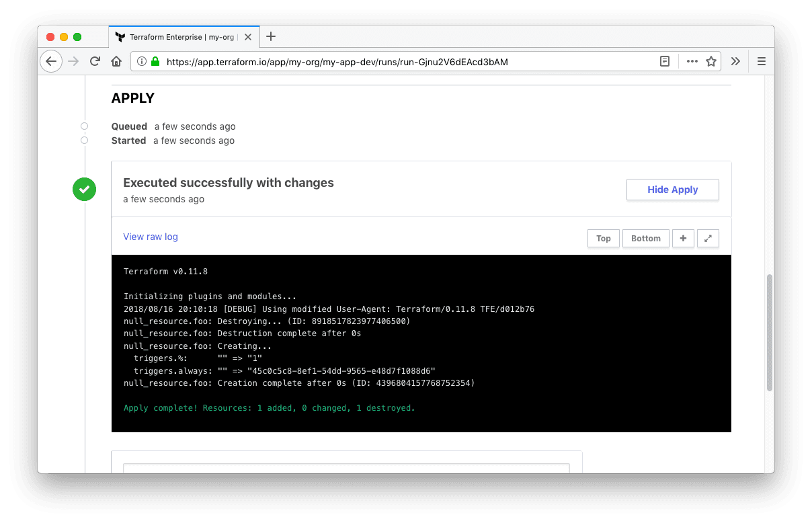Open the page actions ellipsis menu
Screen dimensions: 812x523
[692, 61]
